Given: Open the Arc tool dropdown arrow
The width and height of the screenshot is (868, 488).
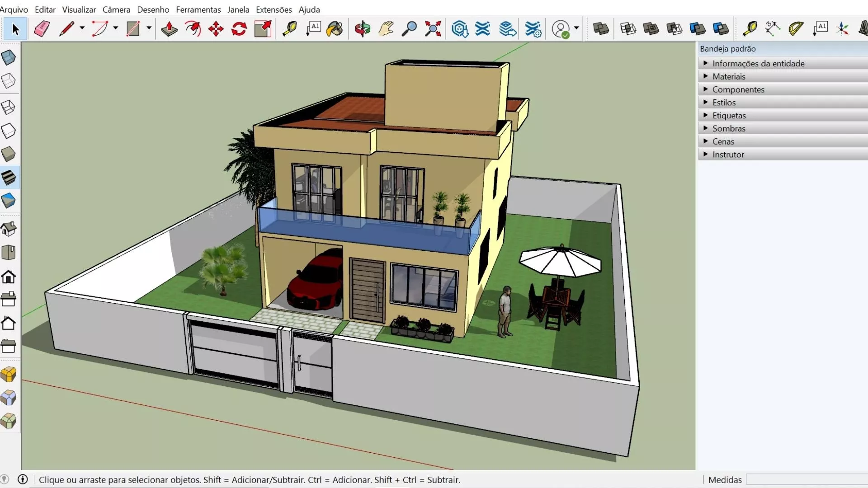Looking at the screenshot, I should click(116, 28).
